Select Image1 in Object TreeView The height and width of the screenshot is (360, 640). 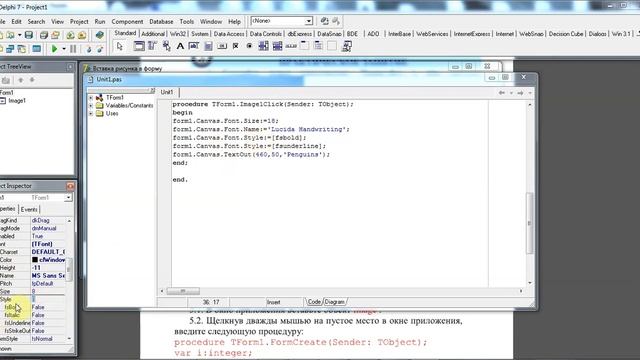[x=17, y=101]
